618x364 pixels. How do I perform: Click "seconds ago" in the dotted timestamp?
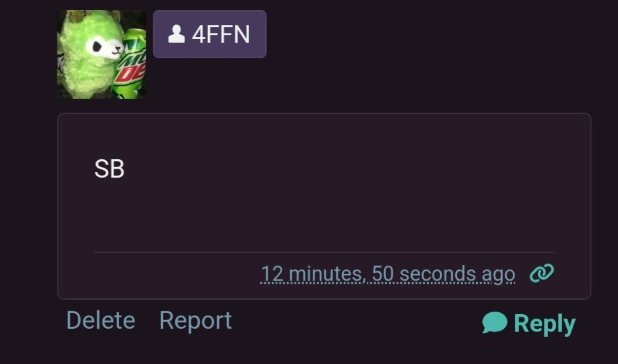pos(457,274)
